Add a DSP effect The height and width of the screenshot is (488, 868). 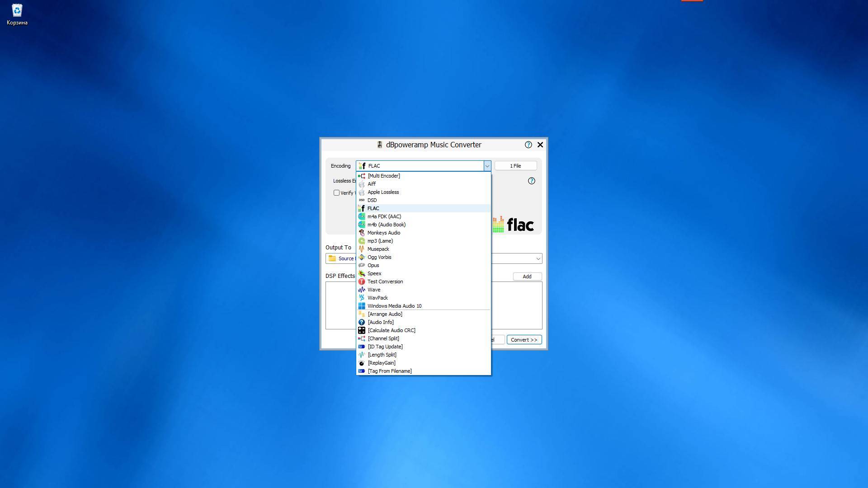coord(527,277)
